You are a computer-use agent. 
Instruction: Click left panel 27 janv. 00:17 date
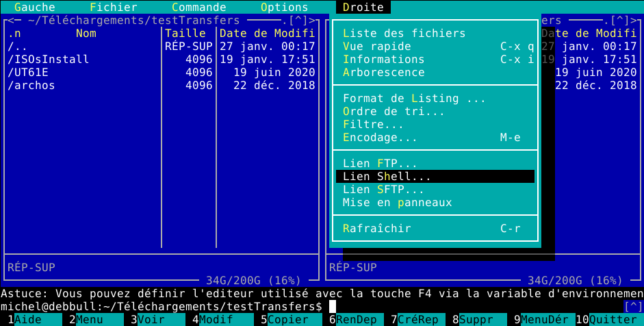tap(268, 47)
